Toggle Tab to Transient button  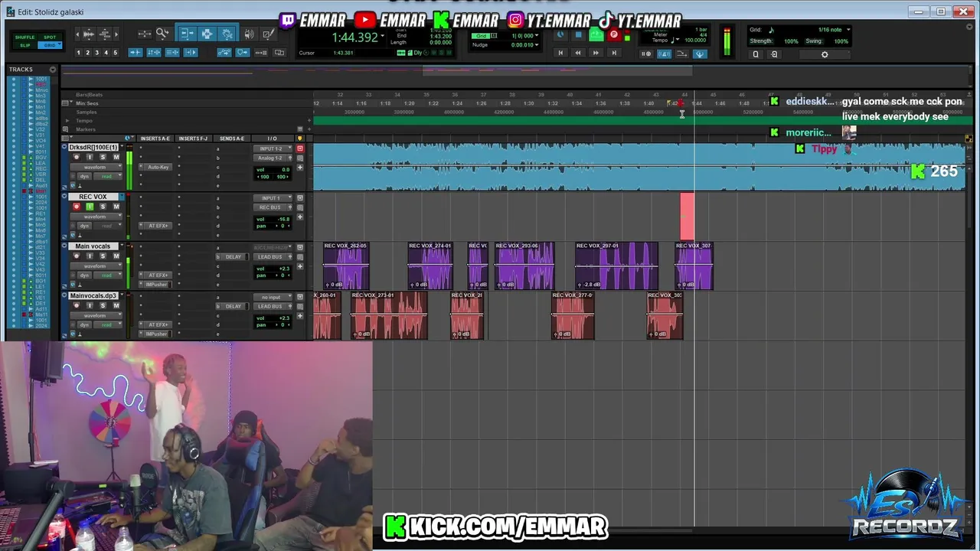136,53
